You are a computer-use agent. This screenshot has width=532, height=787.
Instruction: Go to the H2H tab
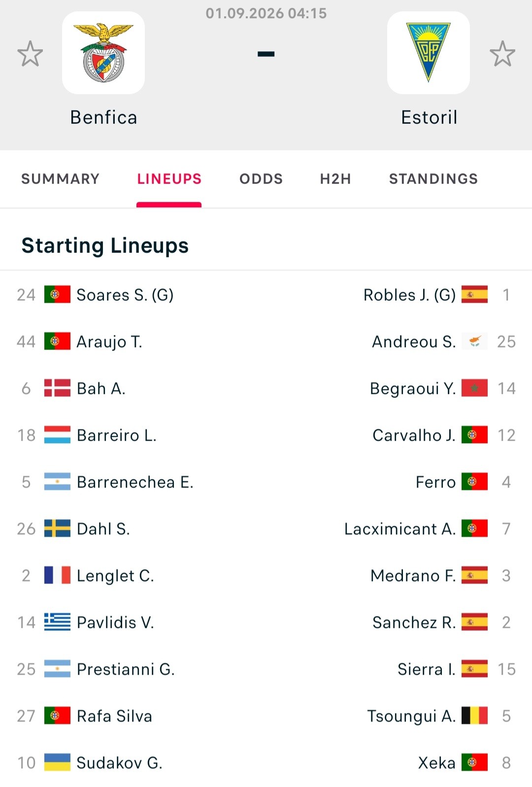(335, 179)
